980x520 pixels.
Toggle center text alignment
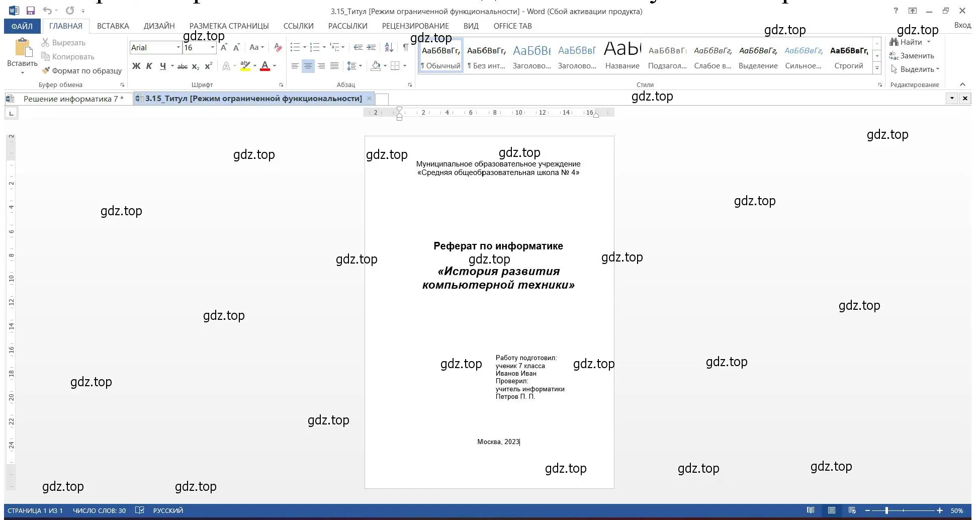coord(308,66)
